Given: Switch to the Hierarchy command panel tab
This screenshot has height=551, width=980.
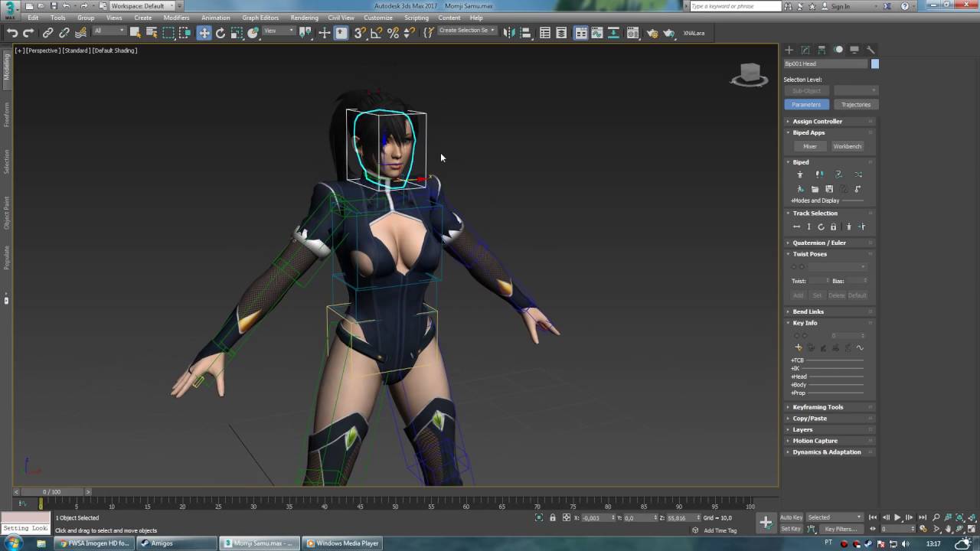Looking at the screenshot, I should (x=822, y=50).
